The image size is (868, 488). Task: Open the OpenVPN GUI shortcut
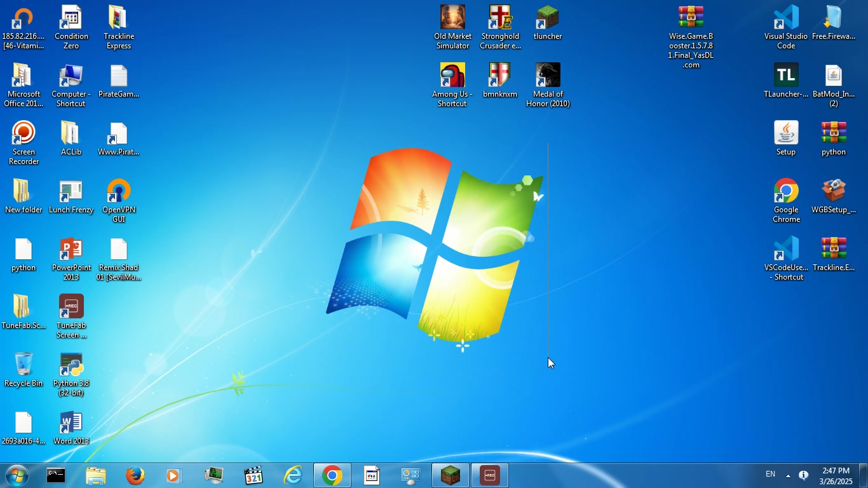click(x=119, y=201)
